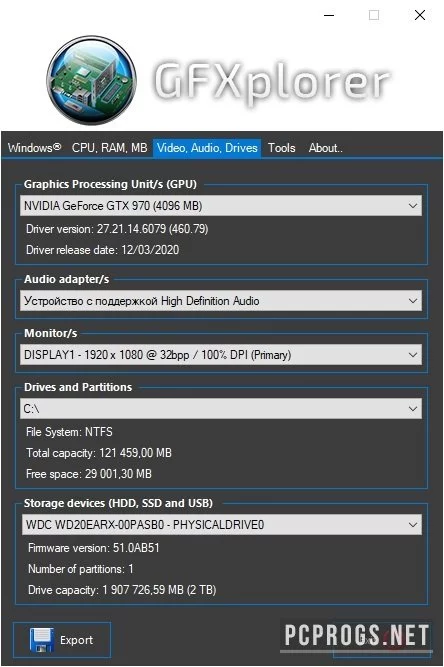Expand the DISPLAY1 monitor dropdown

tap(221, 355)
